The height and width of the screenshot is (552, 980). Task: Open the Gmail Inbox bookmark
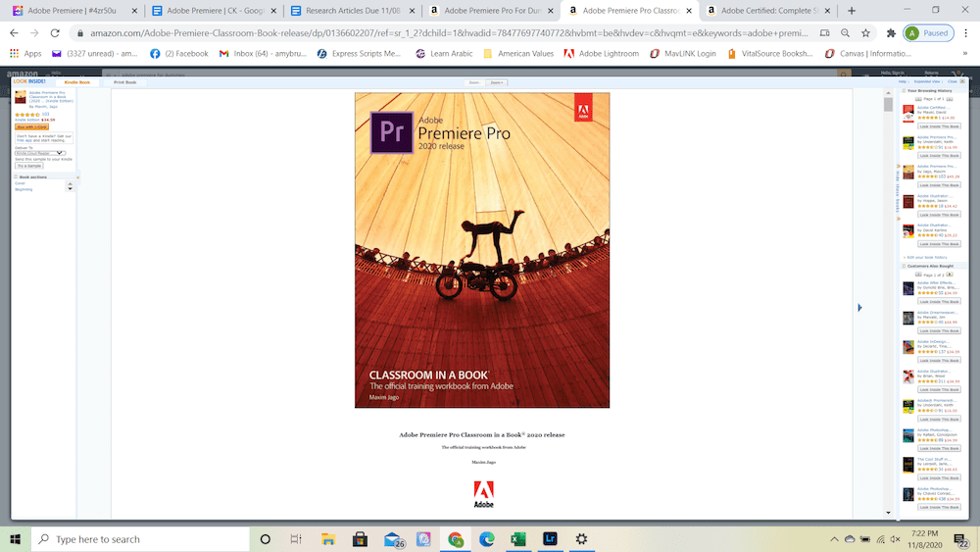[x=263, y=54]
